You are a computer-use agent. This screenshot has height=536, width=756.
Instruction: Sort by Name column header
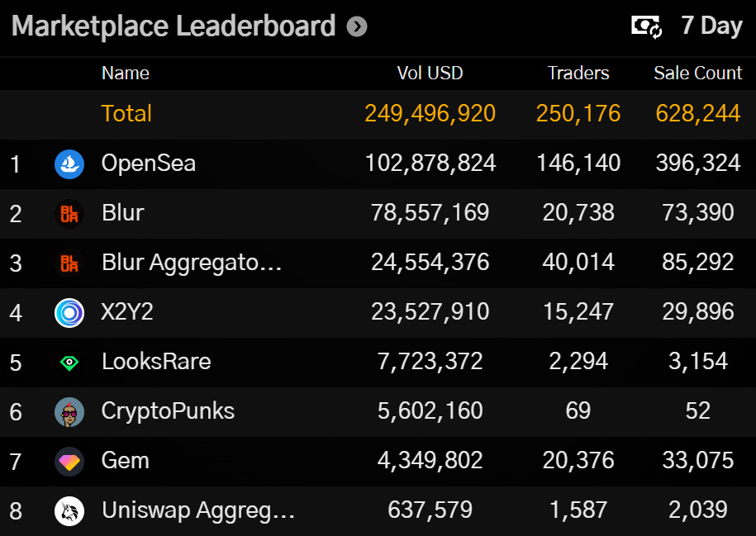click(x=125, y=74)
